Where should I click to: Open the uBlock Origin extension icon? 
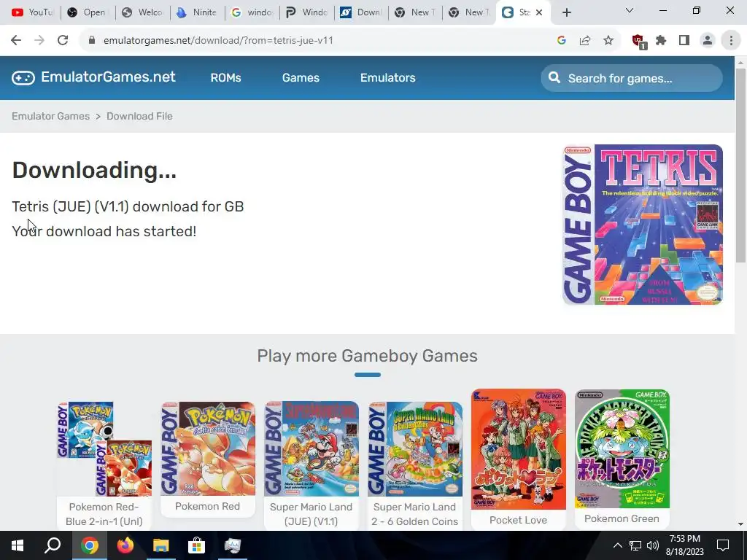click(x=638, y=41)
